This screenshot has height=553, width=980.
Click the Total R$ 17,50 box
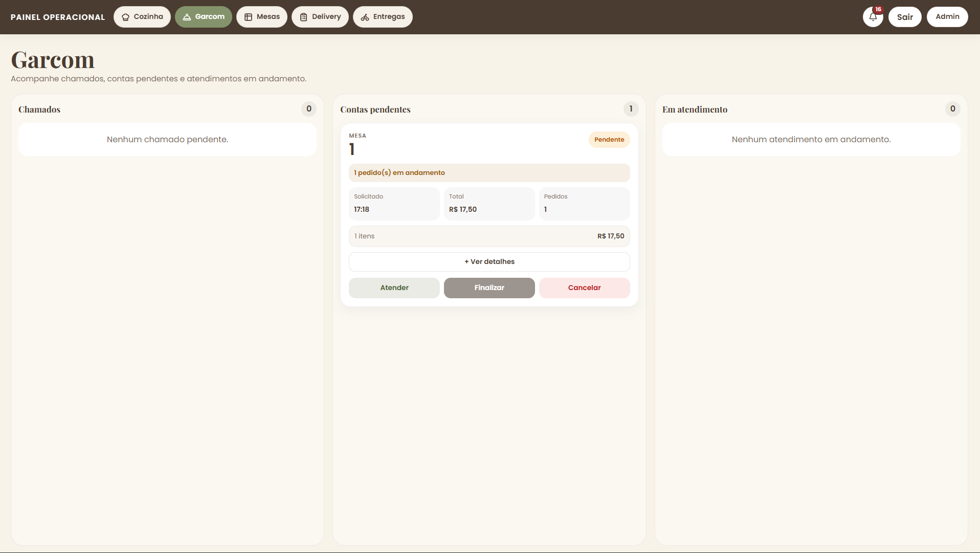coord(489,204)
